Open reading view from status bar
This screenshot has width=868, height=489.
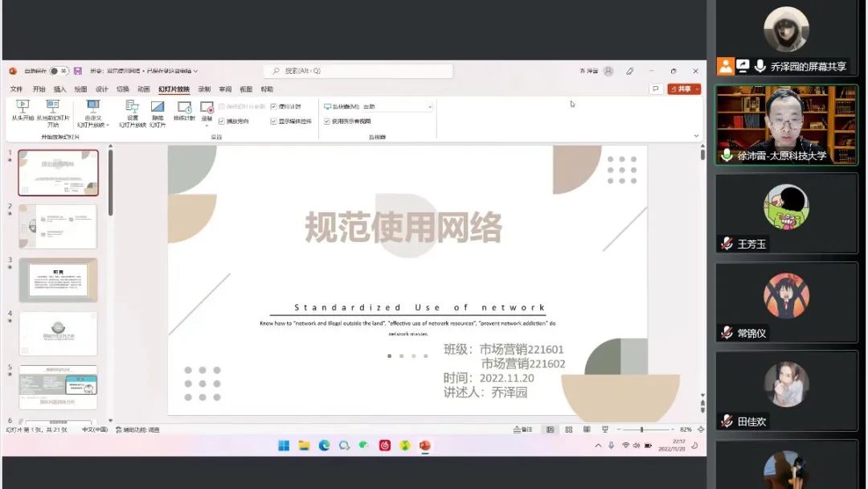click(x=588, y=429)
